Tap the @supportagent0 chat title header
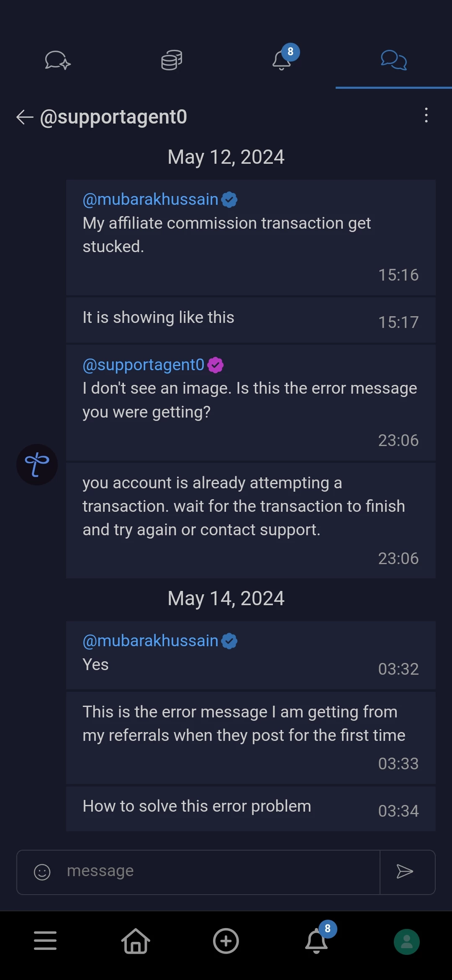 pyautogui.click(x=113, y=117)
